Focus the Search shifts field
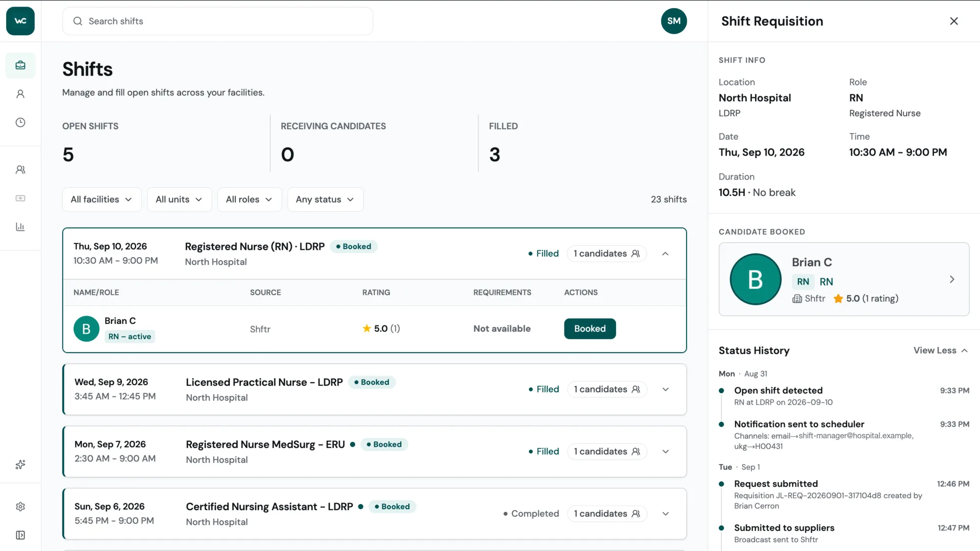Image resolution: width=980 pixels, height=551 pixels. coord(217,21)
